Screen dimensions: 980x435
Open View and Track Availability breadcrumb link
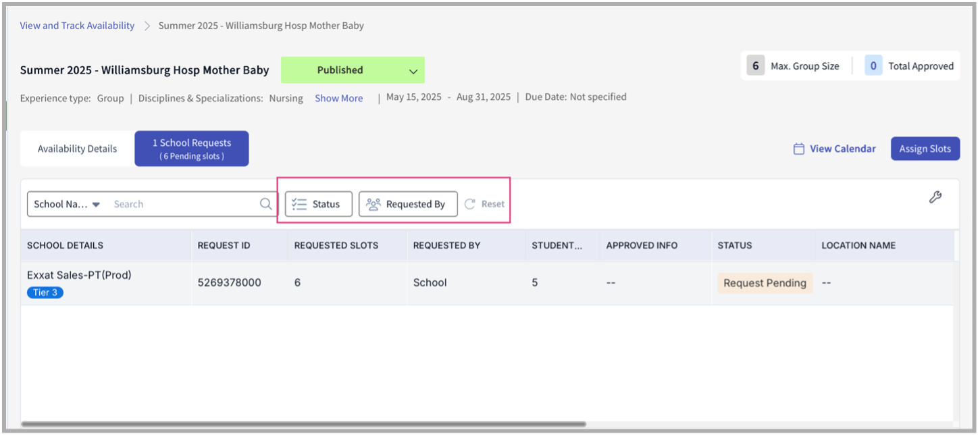77,26
